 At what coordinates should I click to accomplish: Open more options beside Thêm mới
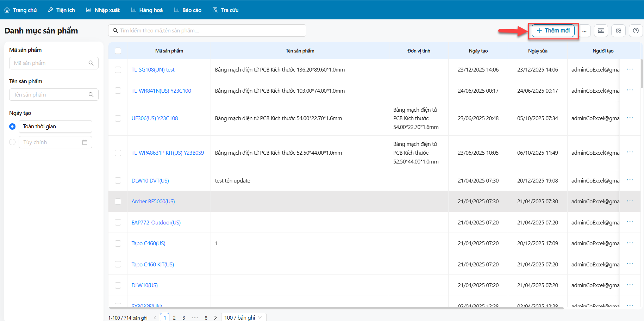[584, 31]
